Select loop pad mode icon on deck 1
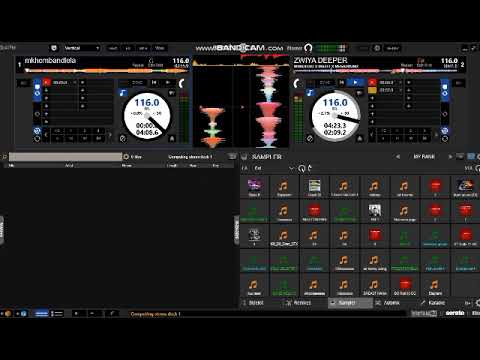Viewport: 480px width, 360px height. pyautogui.click(x=37, y=94)
